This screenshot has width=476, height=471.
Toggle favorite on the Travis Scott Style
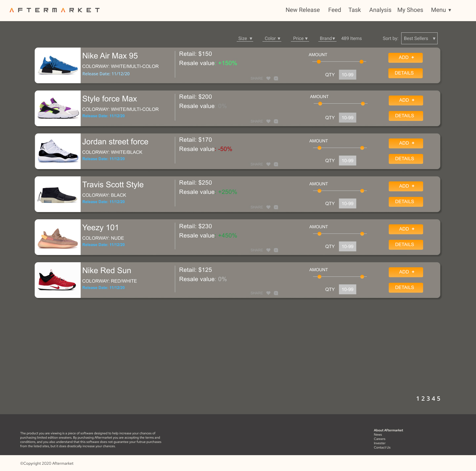(x=268, y=207)
